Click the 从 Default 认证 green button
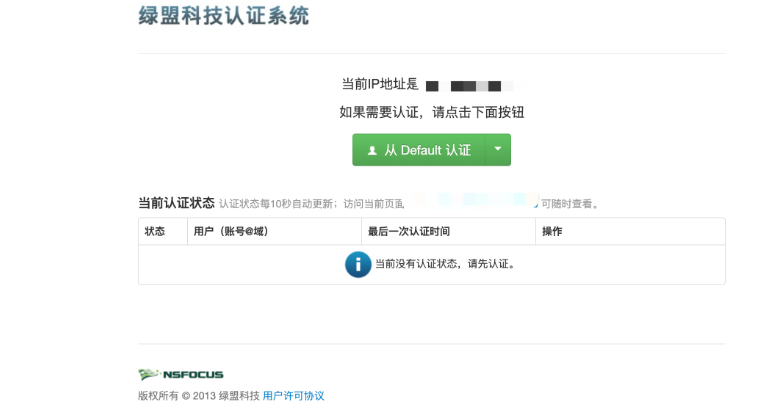The height and width of the screenshot is (418, 783). (419, 150)
